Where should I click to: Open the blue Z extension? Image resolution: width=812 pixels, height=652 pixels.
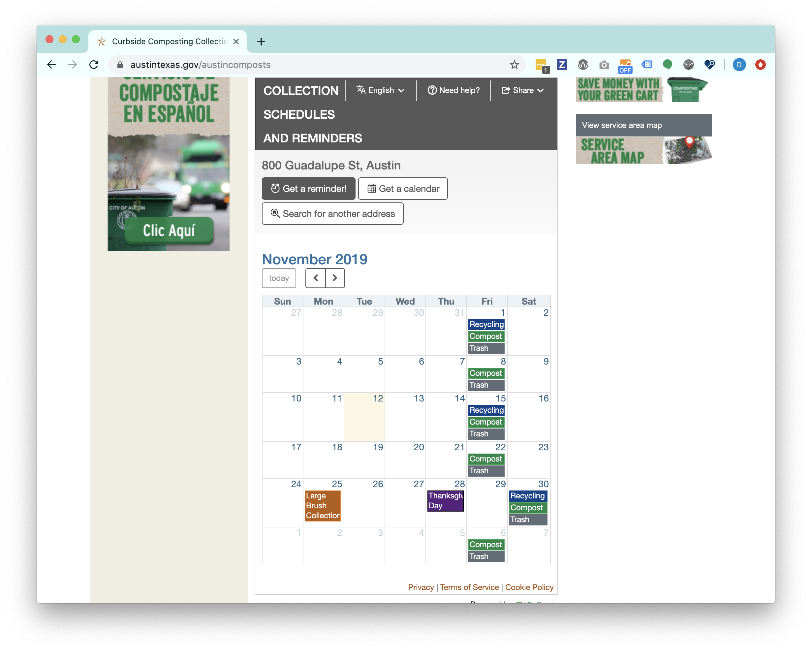click(562, 65)
